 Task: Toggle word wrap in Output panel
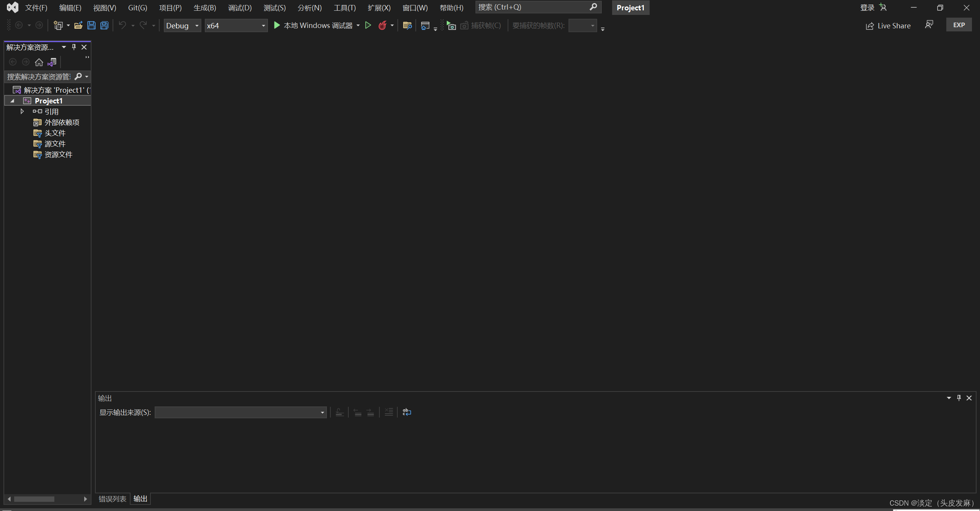point(407,412)
